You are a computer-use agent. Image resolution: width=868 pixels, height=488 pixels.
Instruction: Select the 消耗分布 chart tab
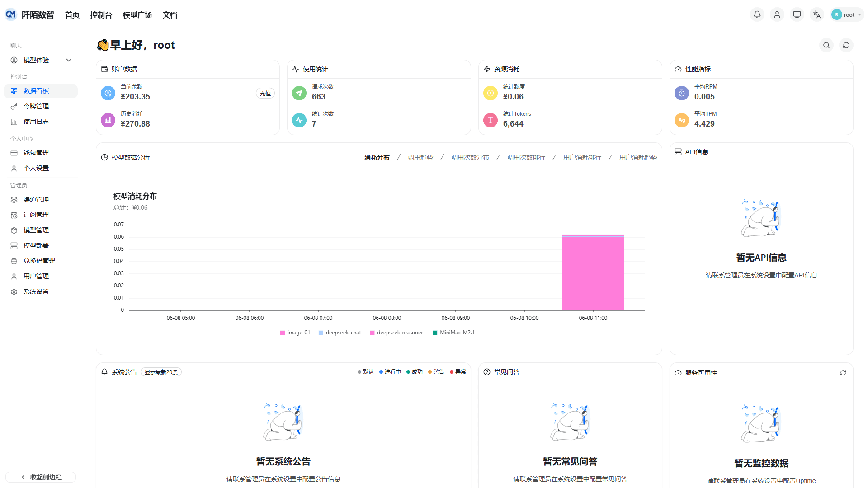(377, 157)
